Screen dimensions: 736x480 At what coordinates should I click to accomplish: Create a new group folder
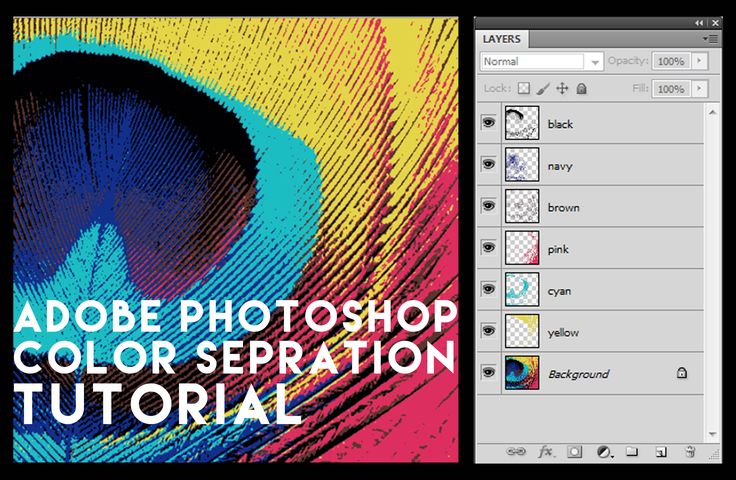(x=632, y=451)
